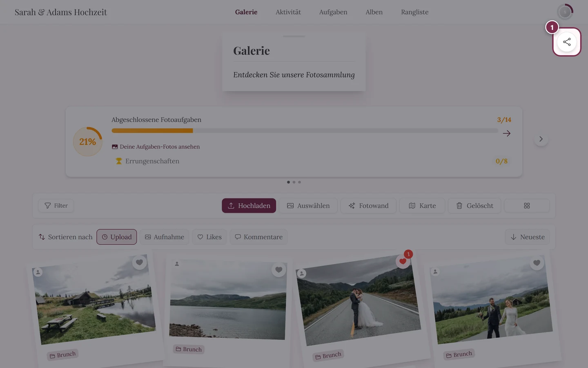
Task: Select the third carousel dot
Action: click(299, 182)
